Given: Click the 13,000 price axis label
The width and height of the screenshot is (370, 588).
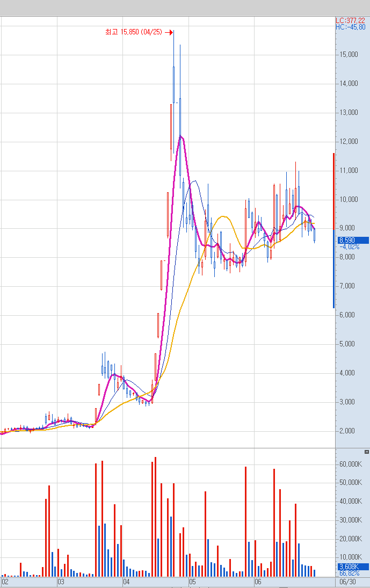Looking at the screenshot, I should point(349,113).
